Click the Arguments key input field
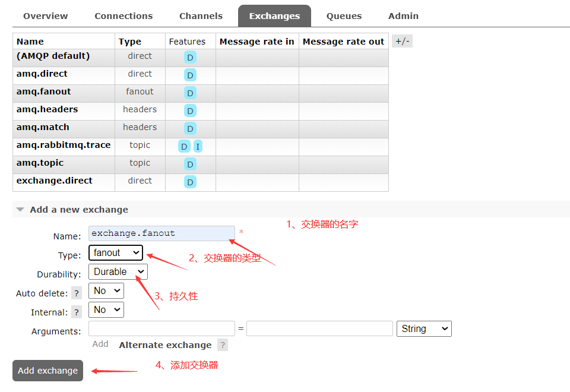 click(161, 328)
